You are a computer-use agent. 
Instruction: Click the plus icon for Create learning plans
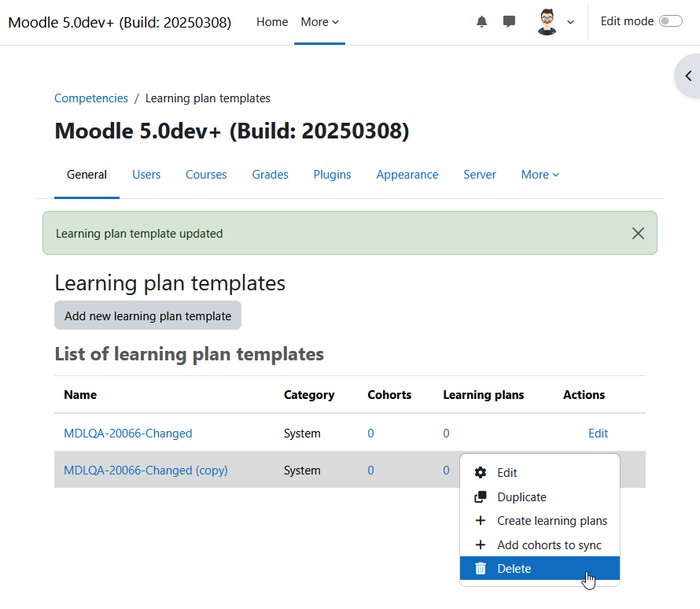481,521
